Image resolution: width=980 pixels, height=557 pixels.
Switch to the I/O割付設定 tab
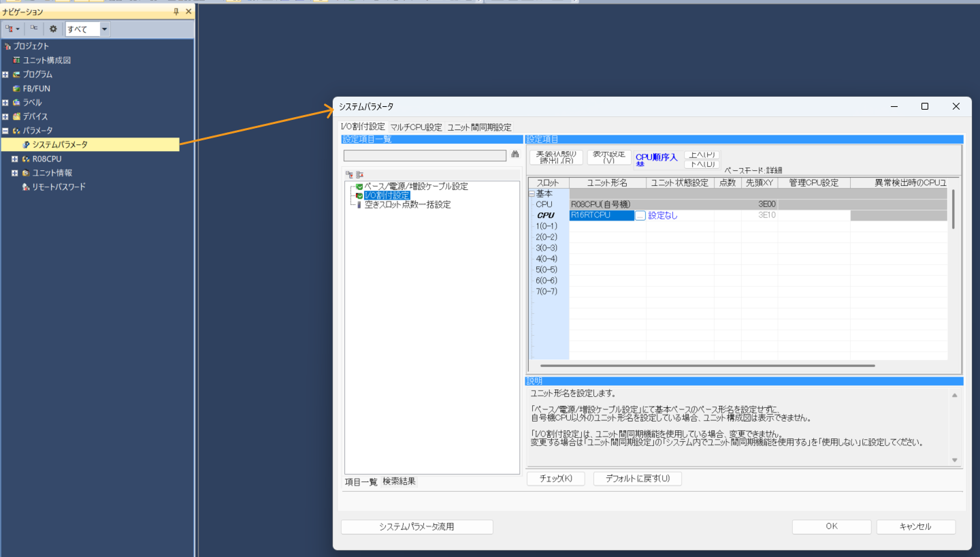(x=363, y=127)
